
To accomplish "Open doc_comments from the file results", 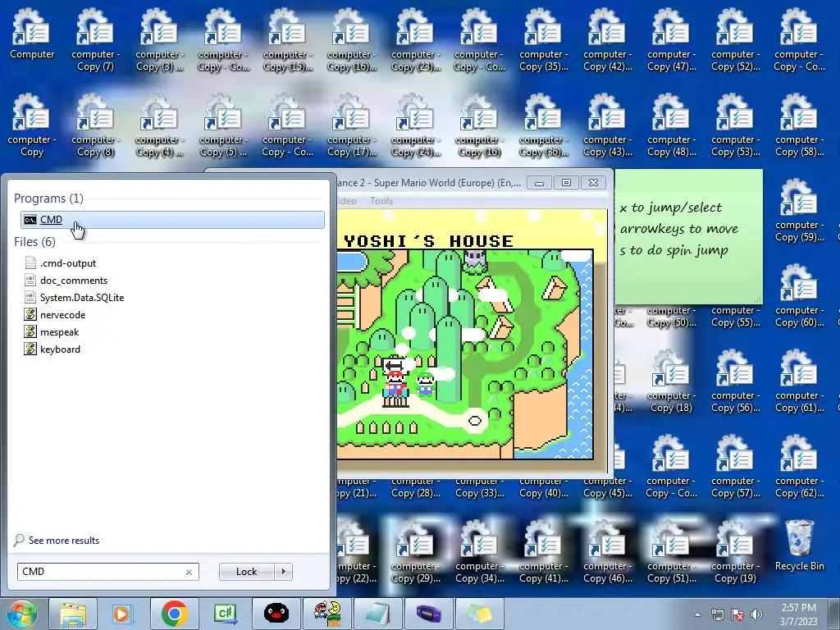I will [x=73, y=281].
